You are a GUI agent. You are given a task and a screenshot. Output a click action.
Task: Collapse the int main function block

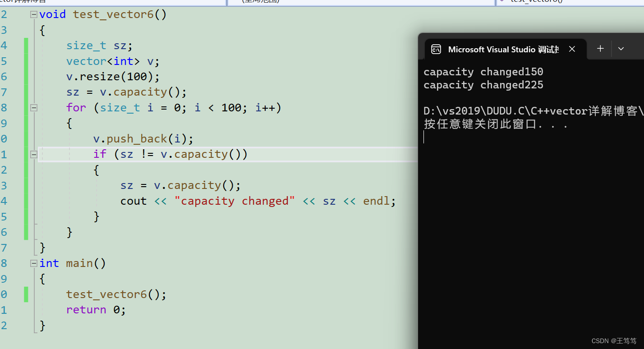[33, 263]
